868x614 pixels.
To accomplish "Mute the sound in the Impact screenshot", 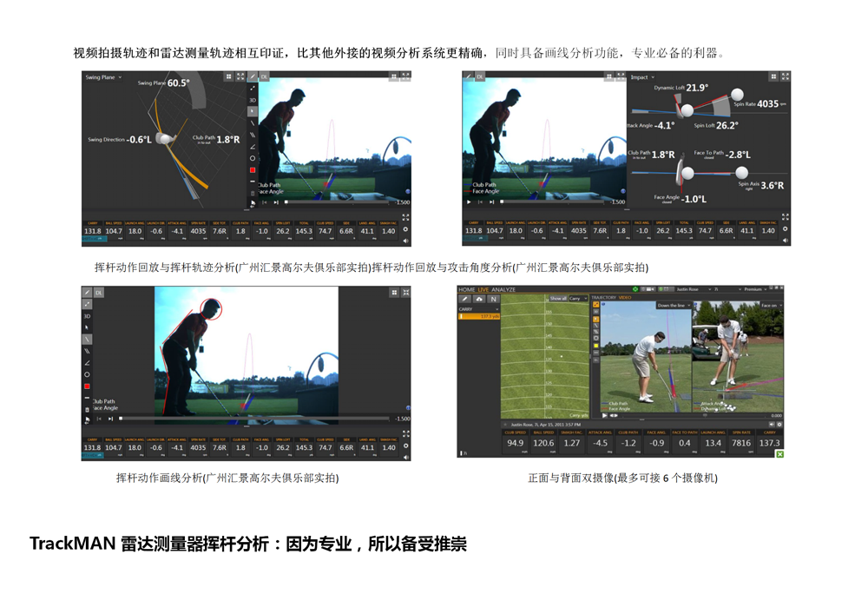I will [785, 241].
